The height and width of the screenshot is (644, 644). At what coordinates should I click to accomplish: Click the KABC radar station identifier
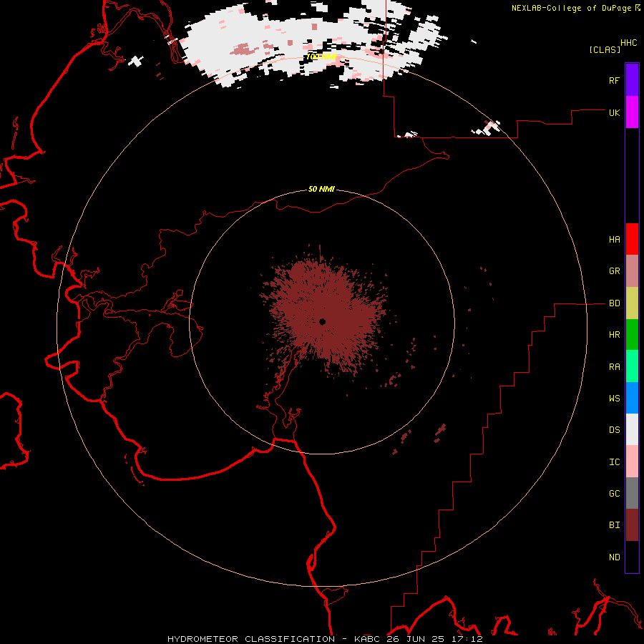click(x=368, y=639)
